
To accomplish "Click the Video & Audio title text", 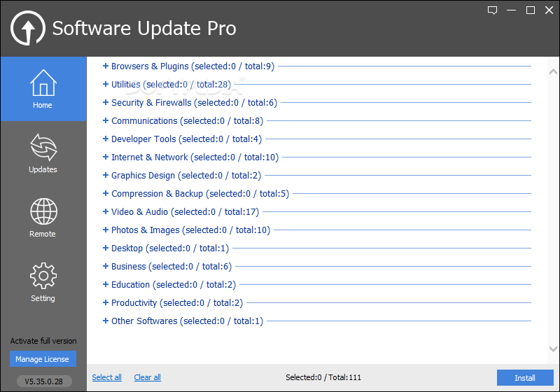I will [x=185, y=212].
